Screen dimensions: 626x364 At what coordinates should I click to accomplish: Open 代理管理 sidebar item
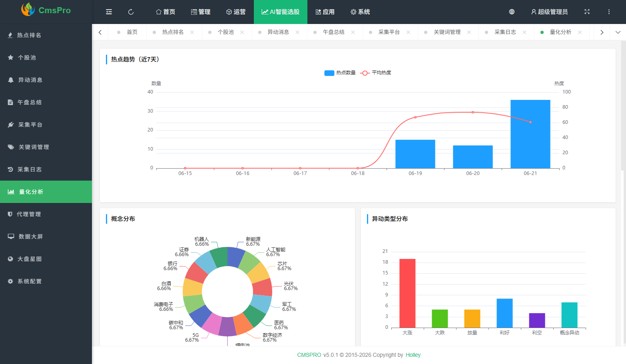(46, 214)
